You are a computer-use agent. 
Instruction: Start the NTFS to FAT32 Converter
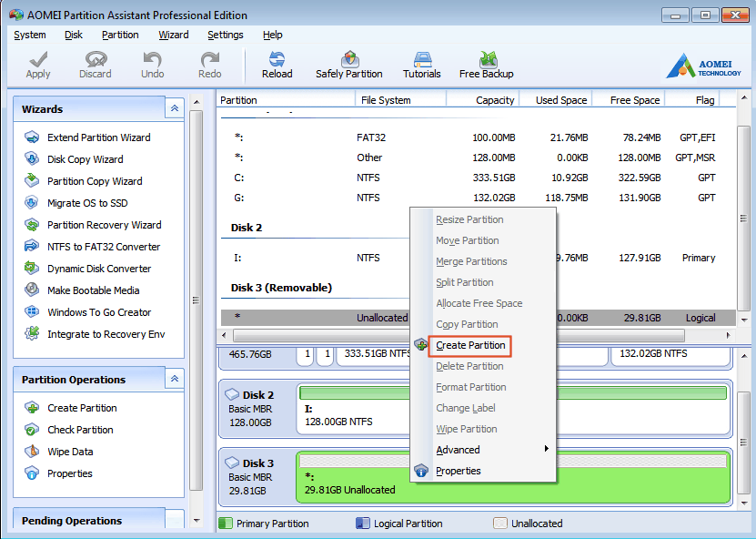pyautogui.click(x=104, y=247)
